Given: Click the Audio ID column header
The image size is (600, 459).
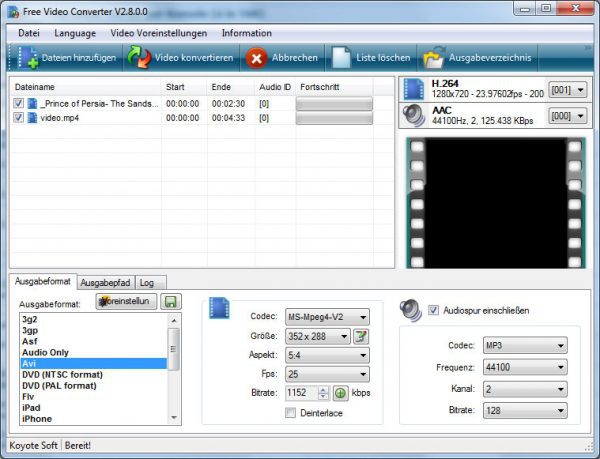Looking at the screenshot, I should coord(275,87).
